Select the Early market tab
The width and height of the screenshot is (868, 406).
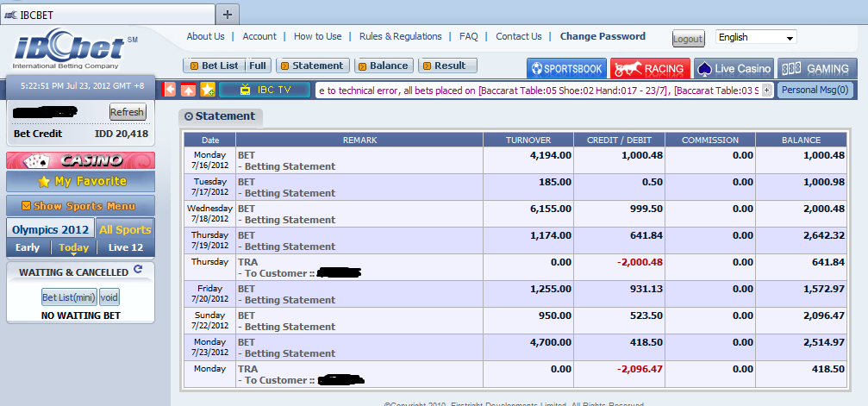click(x=28, y=247)
